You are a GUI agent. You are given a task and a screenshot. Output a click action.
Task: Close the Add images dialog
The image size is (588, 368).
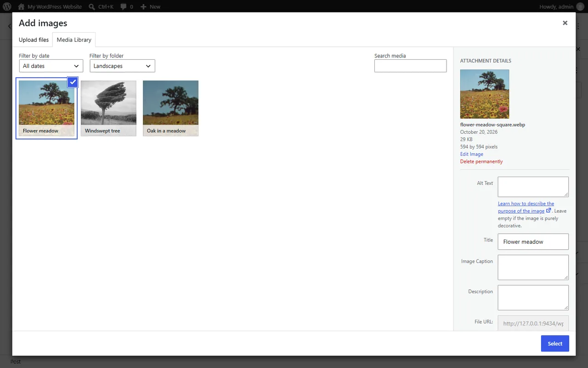565,23
